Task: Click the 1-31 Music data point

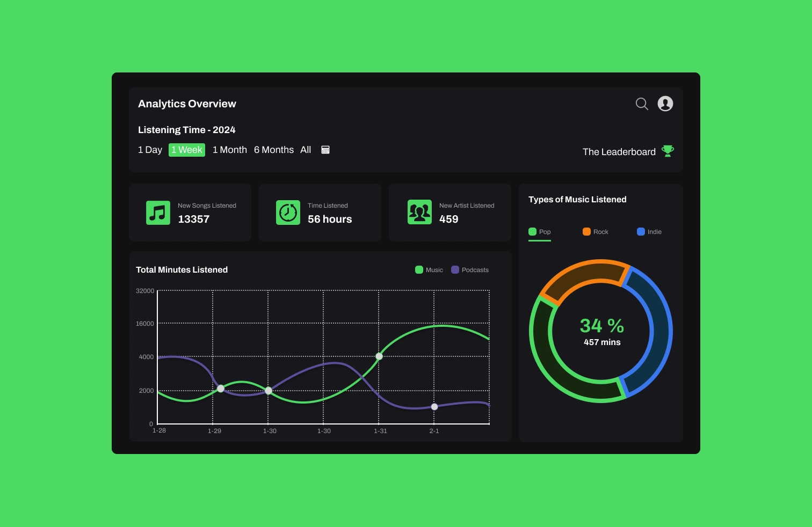Action: coord(379,356)
